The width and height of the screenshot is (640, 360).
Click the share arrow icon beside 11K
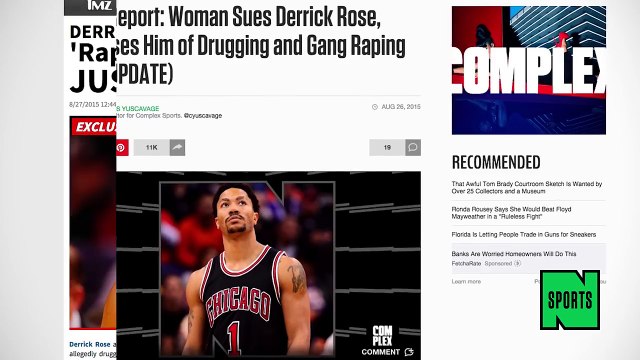tap(177, 147)
